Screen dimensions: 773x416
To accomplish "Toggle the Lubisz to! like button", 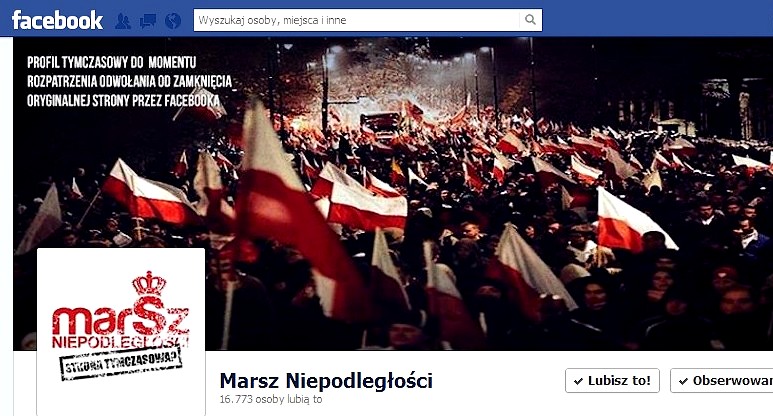I will click(x=612, y=381).
